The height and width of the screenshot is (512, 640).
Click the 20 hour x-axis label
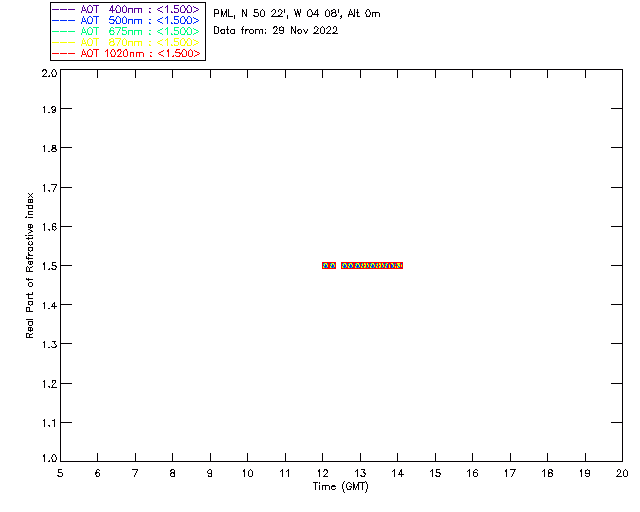pos(622,473)
